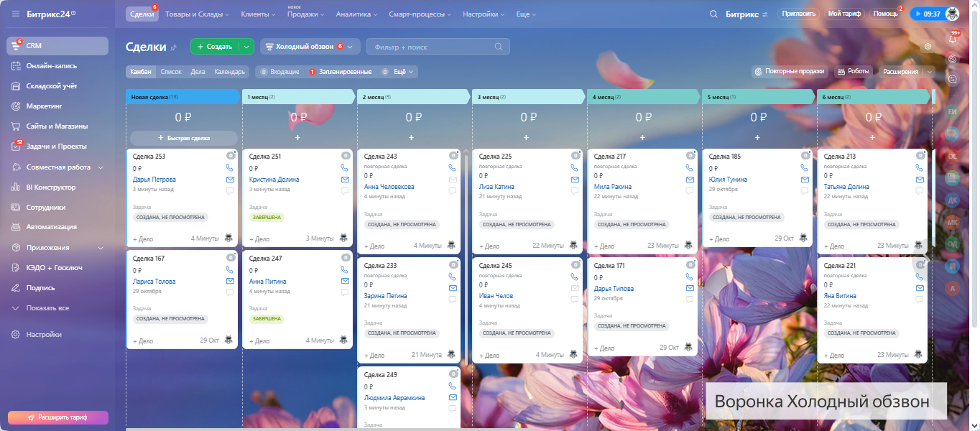This screenshot has width=980, height=431.
Task: Click + Дело on Сделка 253 card
Action: click(x=143, y=238)
